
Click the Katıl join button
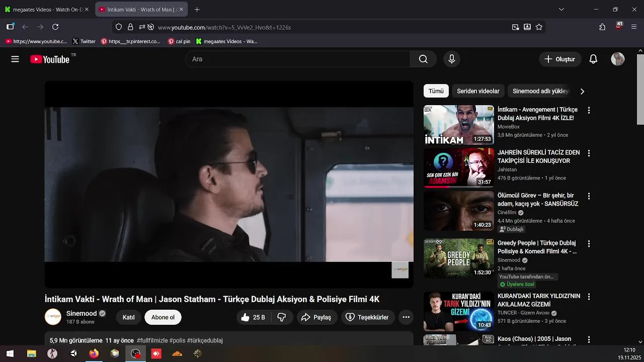coord(129,317)
